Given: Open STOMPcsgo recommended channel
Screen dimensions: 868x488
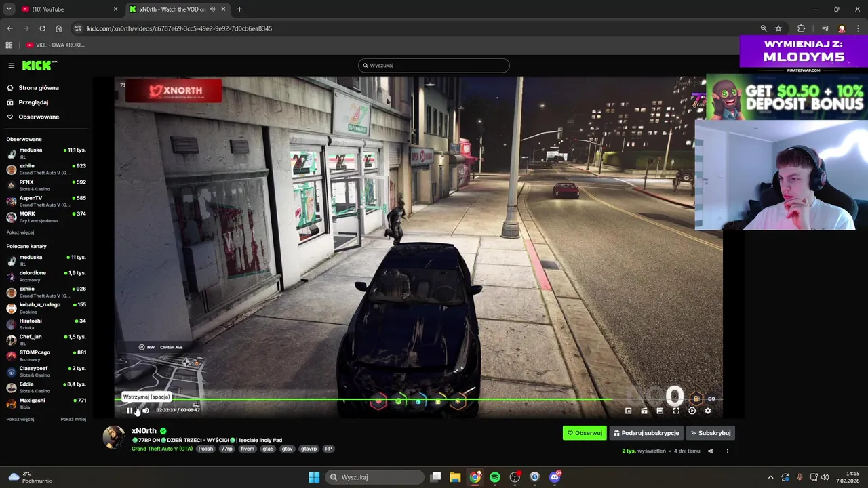Looking at the screenshot, I should [x=46, y=355].
